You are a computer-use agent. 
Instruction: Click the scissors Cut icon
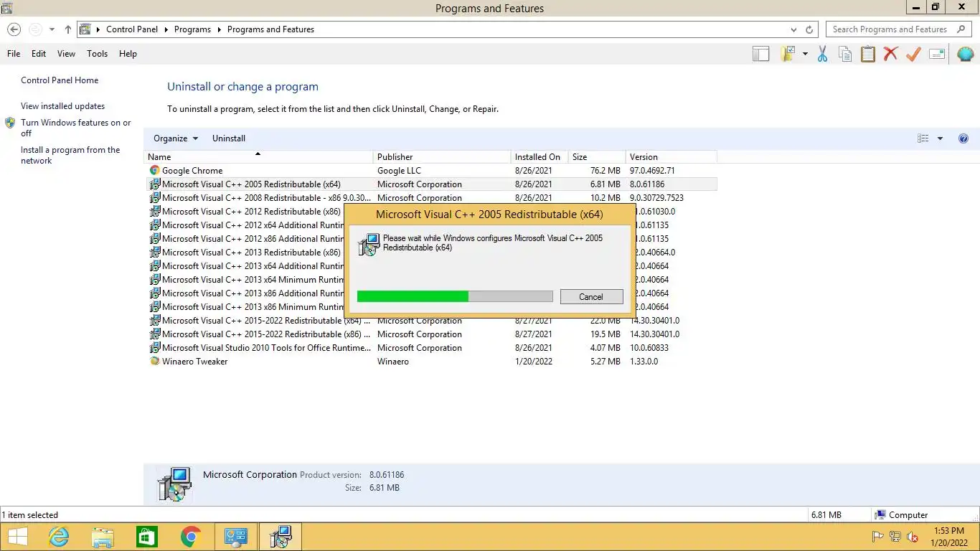823,54
